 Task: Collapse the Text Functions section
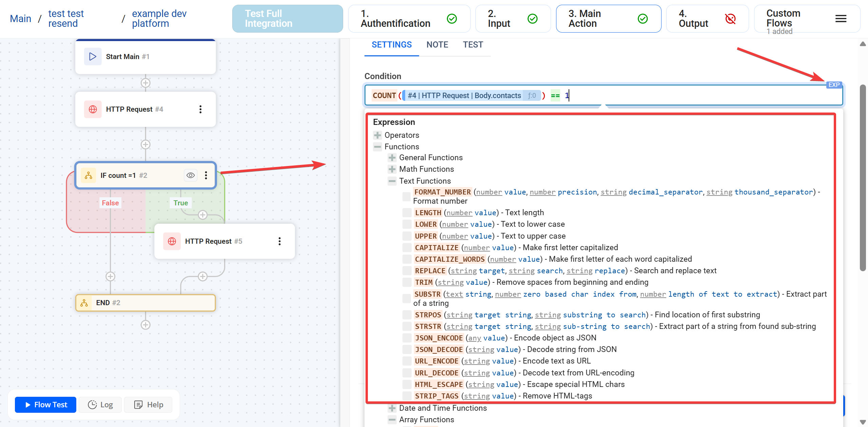[392, 181]
